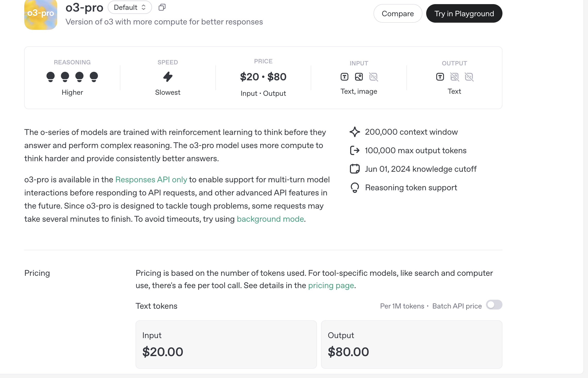Click the first reasoning level bulb indicator
Viewport: 588px width, 378px height.
[51, 77]
